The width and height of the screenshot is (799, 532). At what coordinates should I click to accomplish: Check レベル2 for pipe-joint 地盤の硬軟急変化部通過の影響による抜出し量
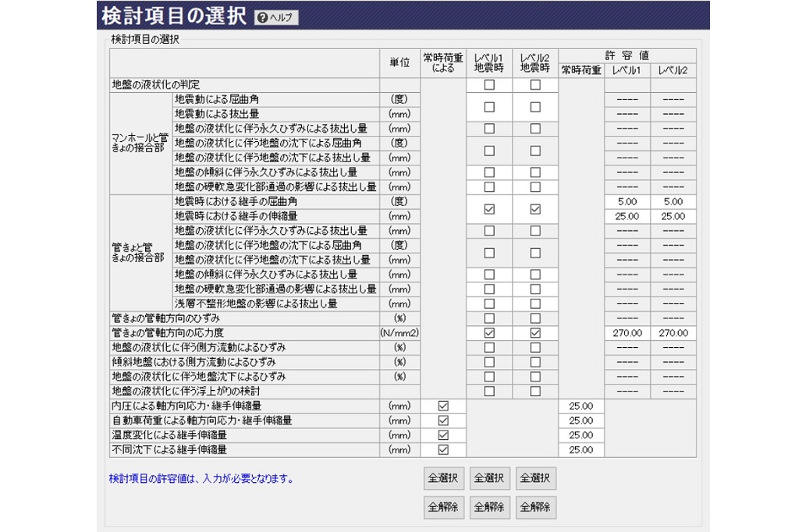(535, 289)
